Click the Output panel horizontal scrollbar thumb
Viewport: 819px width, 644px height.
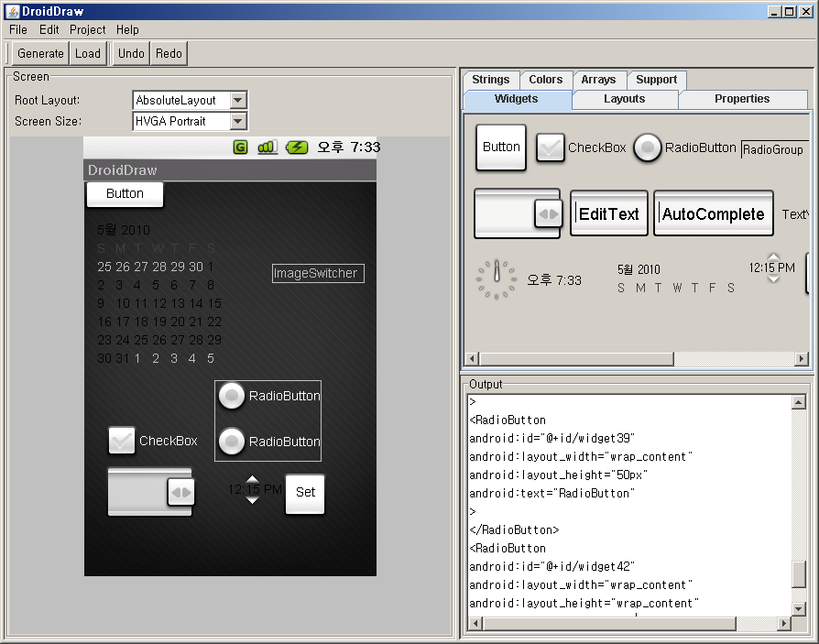pyautogui.click(x=609, y=623)
